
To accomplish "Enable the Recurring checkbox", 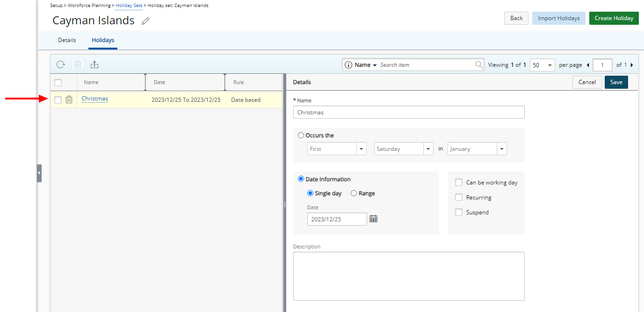I will point(459,198).
